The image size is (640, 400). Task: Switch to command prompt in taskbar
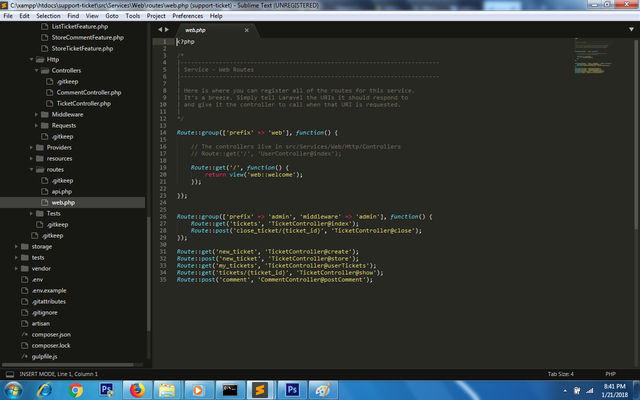click(230, 390)
